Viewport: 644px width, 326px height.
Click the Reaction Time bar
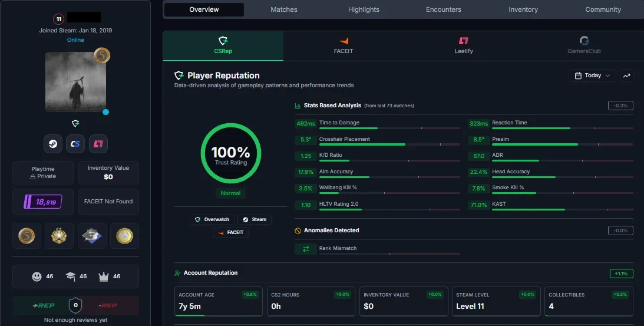tap(562, 129)
